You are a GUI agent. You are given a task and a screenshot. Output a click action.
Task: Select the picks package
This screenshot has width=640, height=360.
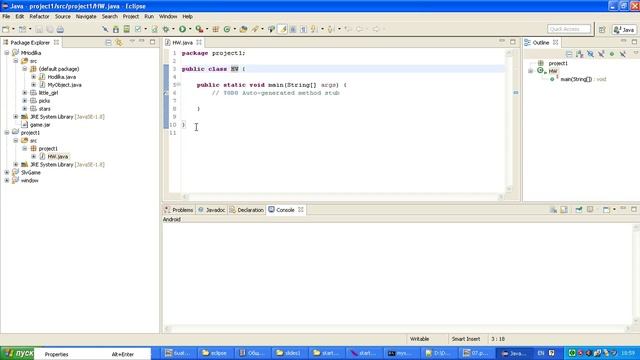point(44,101)
